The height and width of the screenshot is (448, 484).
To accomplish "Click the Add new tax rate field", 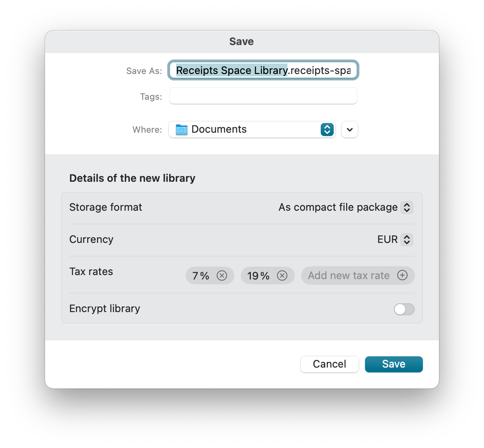I will (349, 275).
